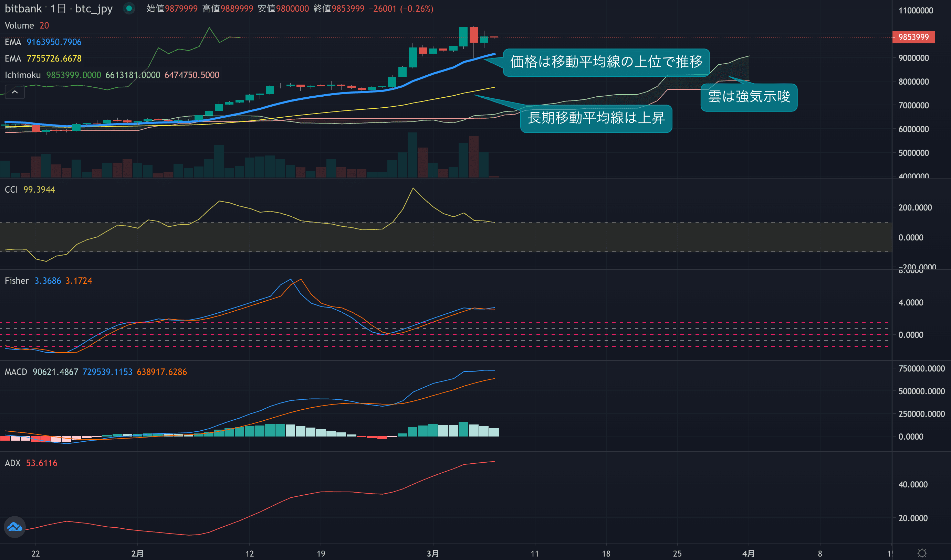Click the 9000000 price axis label
951x560 pixels.
pyautogui.click(x=913, y=58)
